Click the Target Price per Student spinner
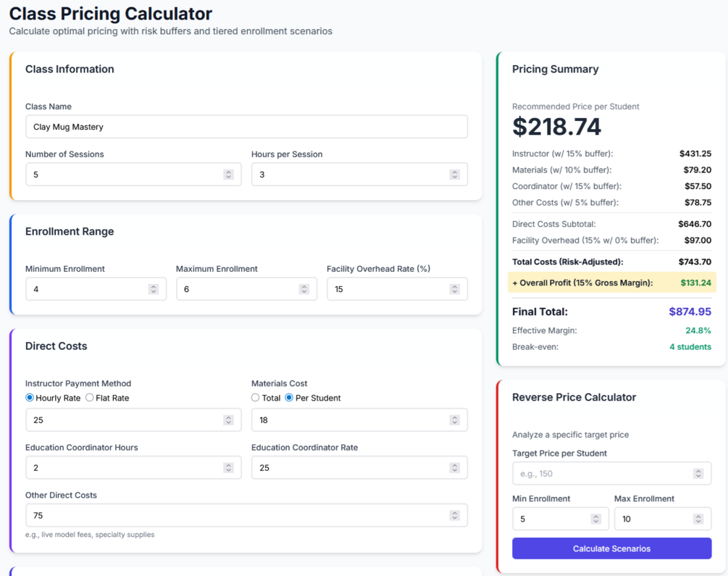Screen dimensions: 728x576 click(698, 474)
